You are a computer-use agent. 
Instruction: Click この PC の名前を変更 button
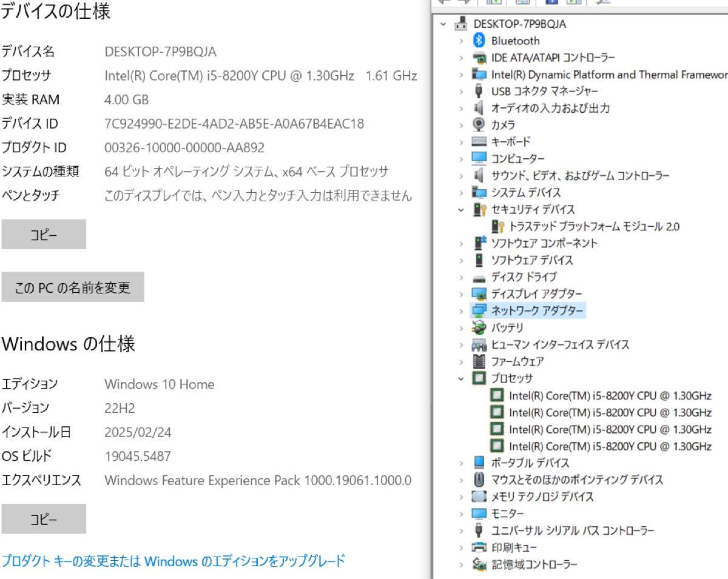73,287
